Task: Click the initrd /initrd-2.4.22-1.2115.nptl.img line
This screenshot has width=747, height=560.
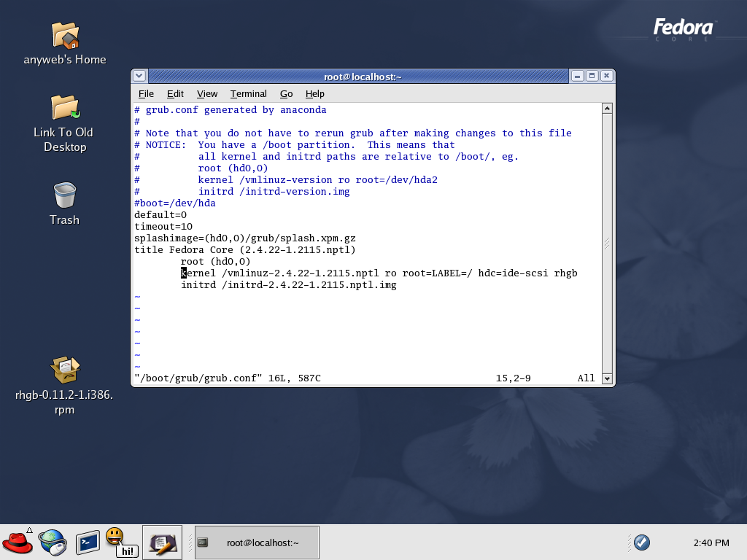Action: (x=289, y=285)
